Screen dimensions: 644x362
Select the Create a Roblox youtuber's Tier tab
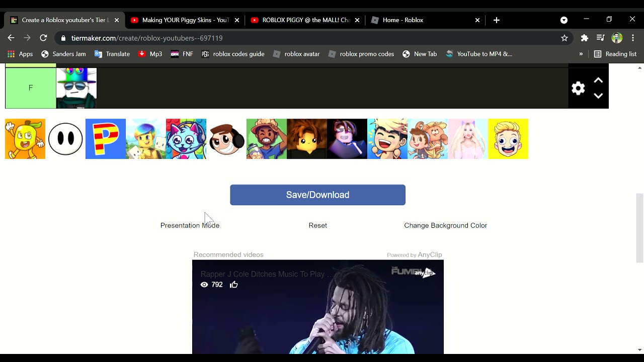click(64, 20)
